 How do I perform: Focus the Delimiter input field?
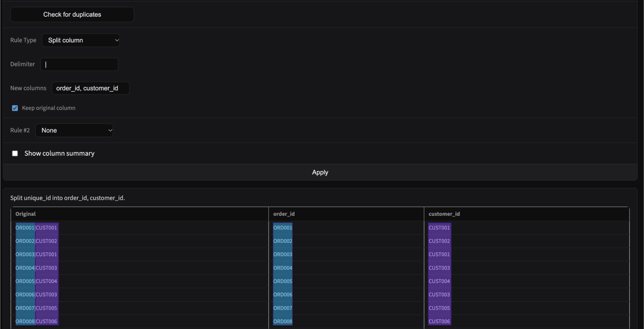79,64
